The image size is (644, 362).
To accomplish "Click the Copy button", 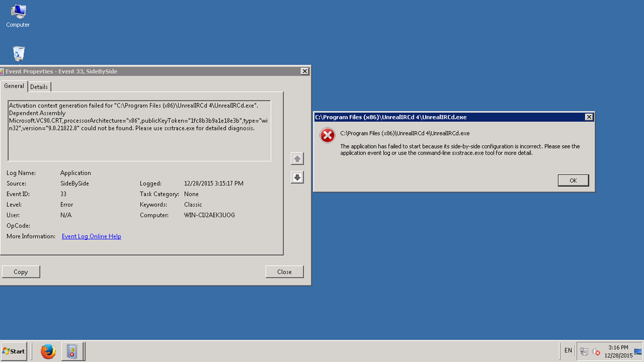I will (x=21, y=271).
